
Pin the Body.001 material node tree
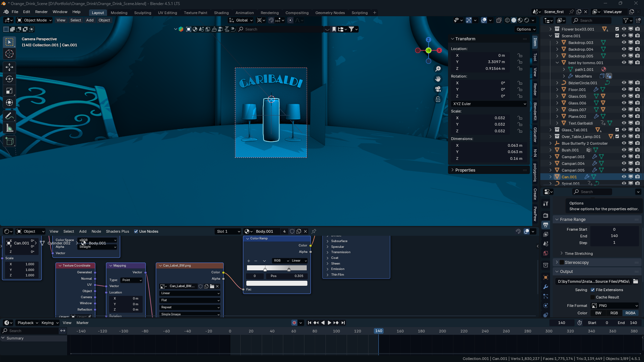coord(314,231)
